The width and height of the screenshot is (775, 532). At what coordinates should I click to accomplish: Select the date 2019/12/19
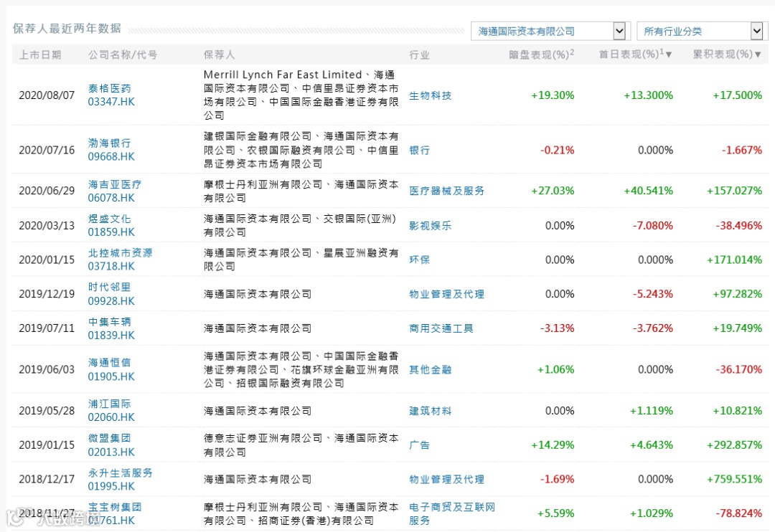(x=47, y=294)
